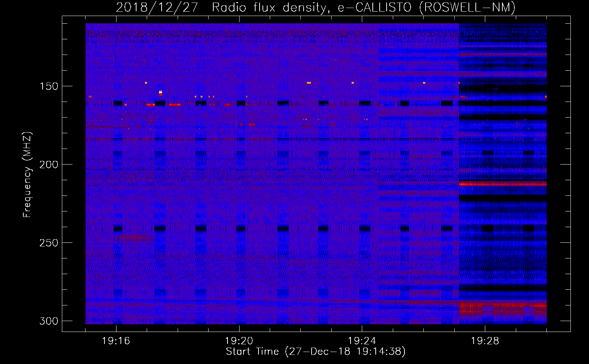The image size is (589, 364).
Task: Click the 250 frequency tick label
Action: click(x=49, y=243)
